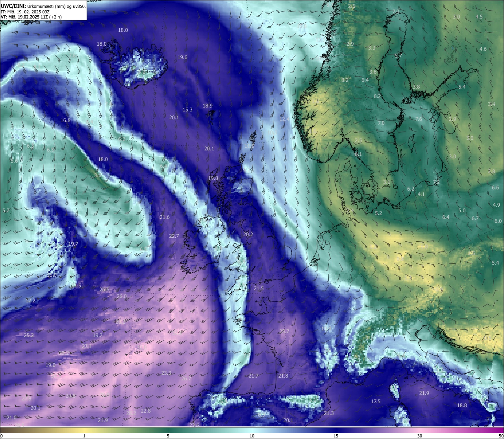This screenshot has width=504, height=439.
Task: Click the 3.8 value label
Action: pos(416,87)
